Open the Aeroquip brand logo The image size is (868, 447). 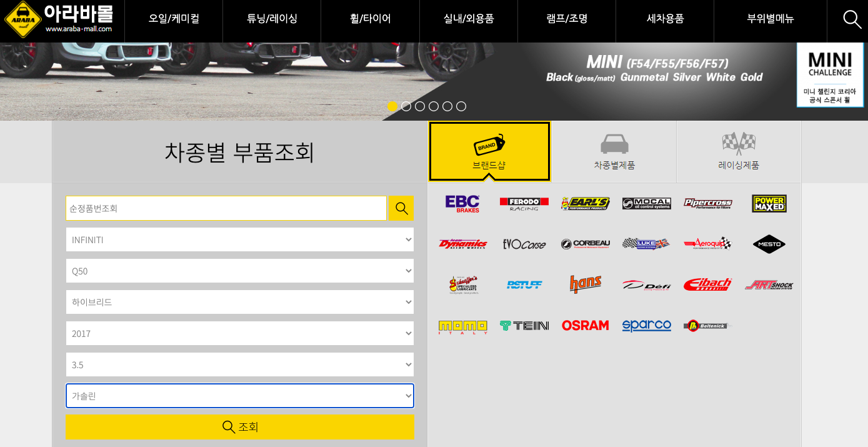click(x=707, y=244)
